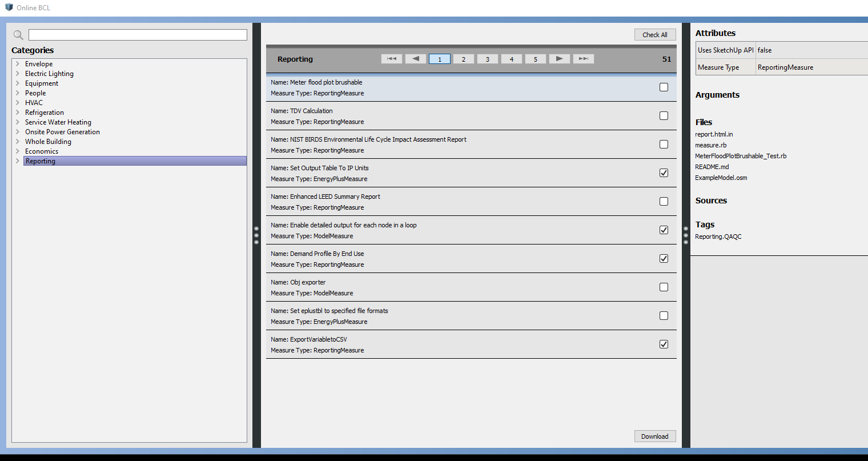This screenshot has height=461, width=868.
Task: Select page 4 of results
Action: [x=512, y=59]
